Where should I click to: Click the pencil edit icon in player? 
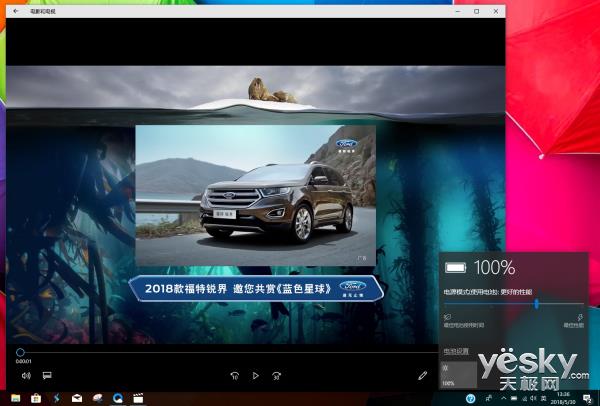(423, 376)
